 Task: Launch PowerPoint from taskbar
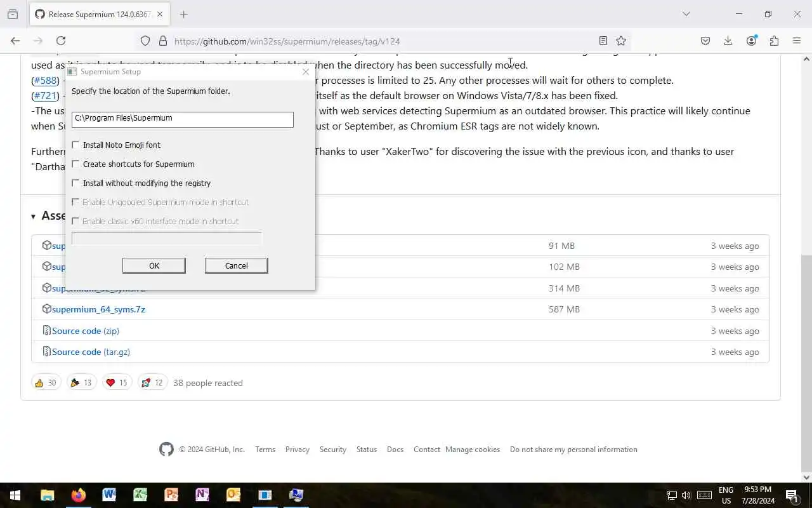click(x=171, y=495)
